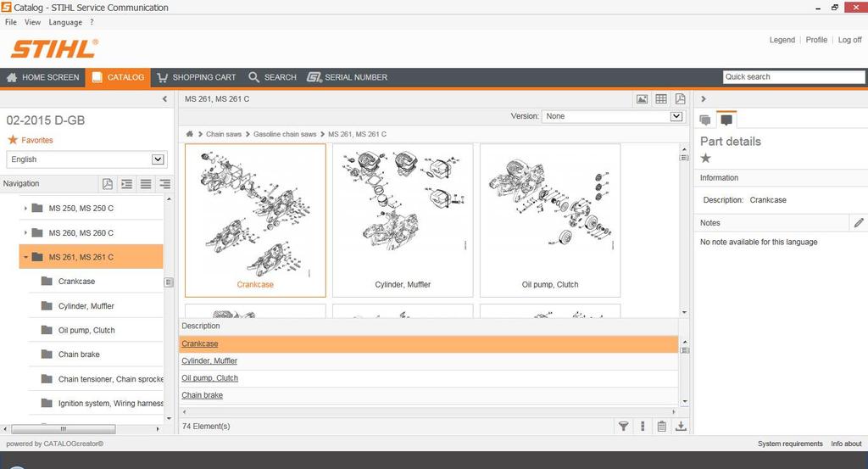This screenshot has height=469, width=868.
Task: Click the navigation horizontal scrollbar
Action: click(x=63, y=429)
